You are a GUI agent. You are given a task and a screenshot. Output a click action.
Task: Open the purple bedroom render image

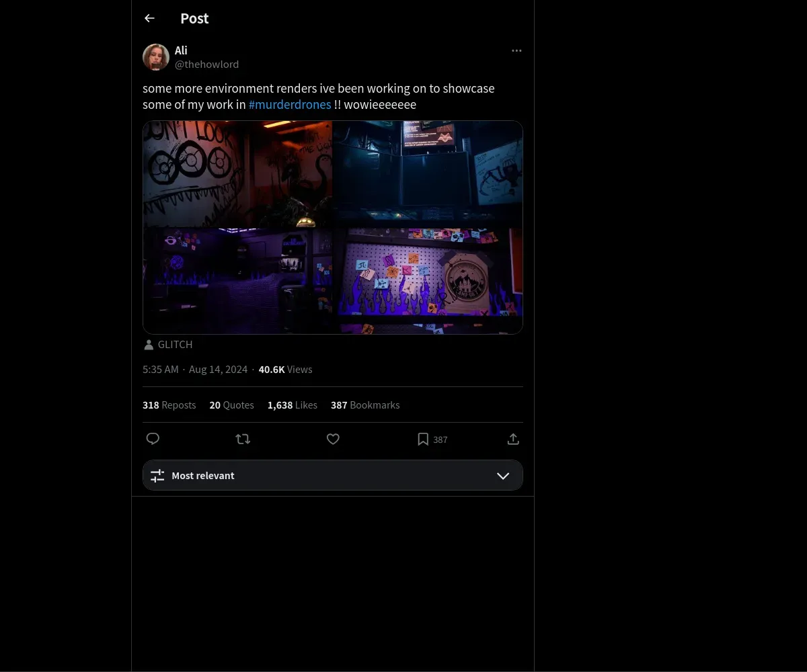pyautogui.click(x=237, y=281)
